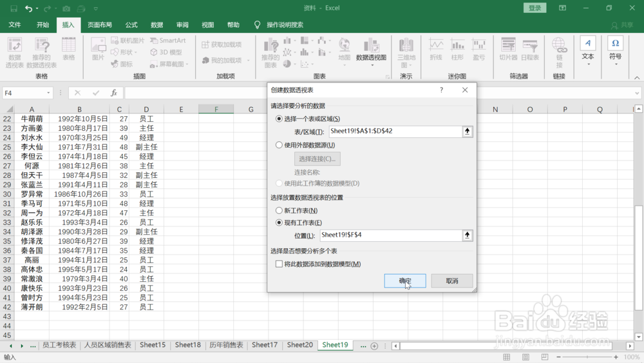Click the help question mark in dialog

442,90
